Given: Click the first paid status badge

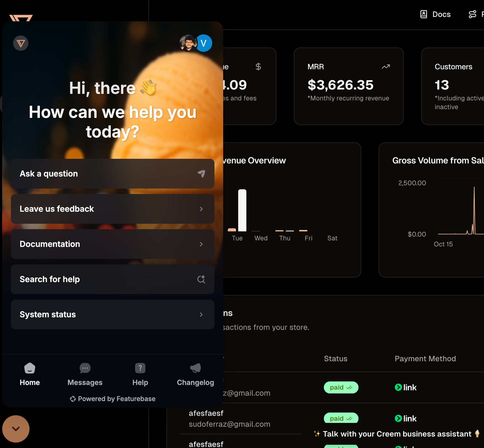Looking at the screenshot, I should (341, 387).
